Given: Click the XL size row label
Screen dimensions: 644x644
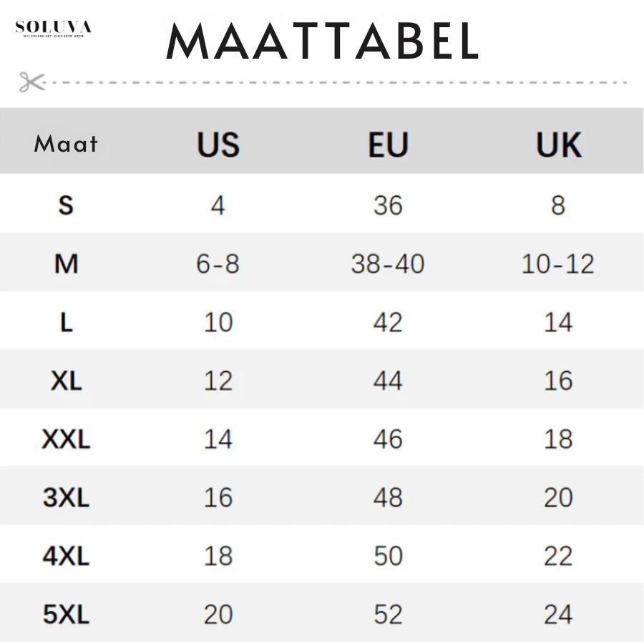Looking at the screenshot, I should pos(66,381).
